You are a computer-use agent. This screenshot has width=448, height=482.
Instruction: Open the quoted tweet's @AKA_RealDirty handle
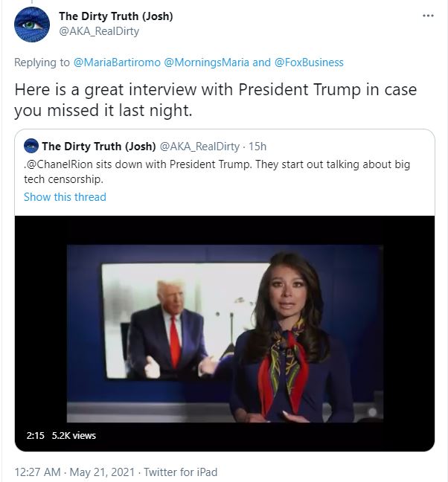[199, 147]
